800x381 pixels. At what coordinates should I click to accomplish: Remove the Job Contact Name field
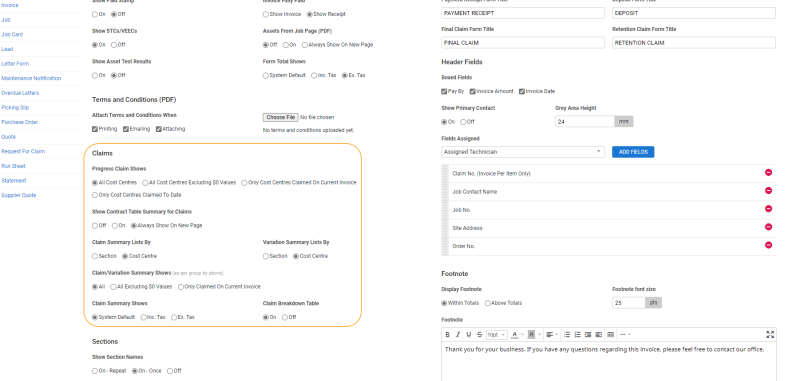pos(768,191)
